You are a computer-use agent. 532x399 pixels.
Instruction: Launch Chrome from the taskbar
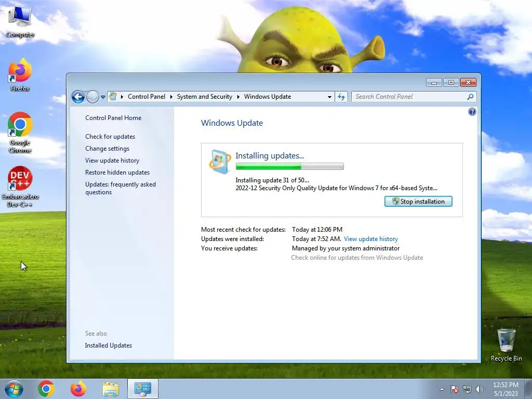coord(46,389)
